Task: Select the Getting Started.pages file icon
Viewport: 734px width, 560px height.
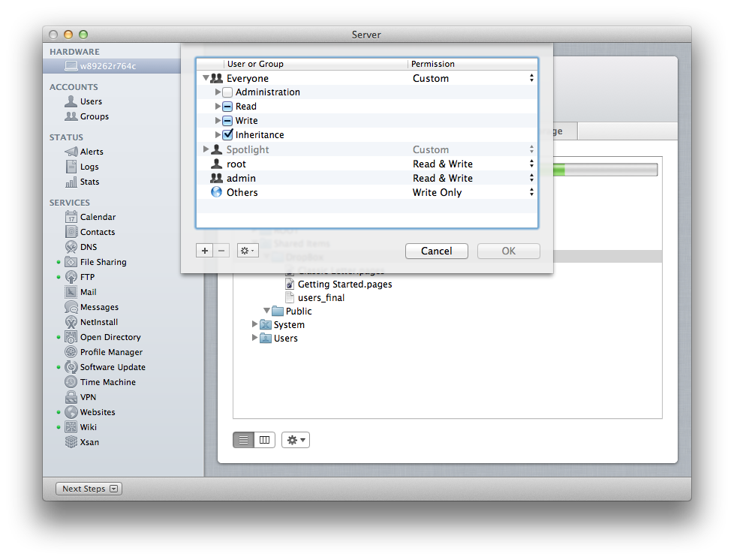Action: [x=290, y=285]
